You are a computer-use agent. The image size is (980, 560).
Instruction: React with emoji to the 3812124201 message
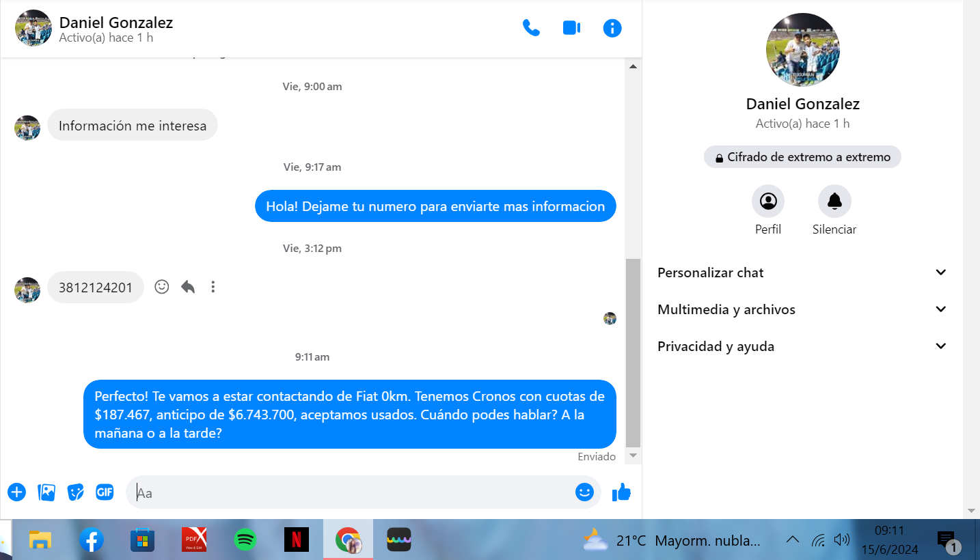coord(162,287)
